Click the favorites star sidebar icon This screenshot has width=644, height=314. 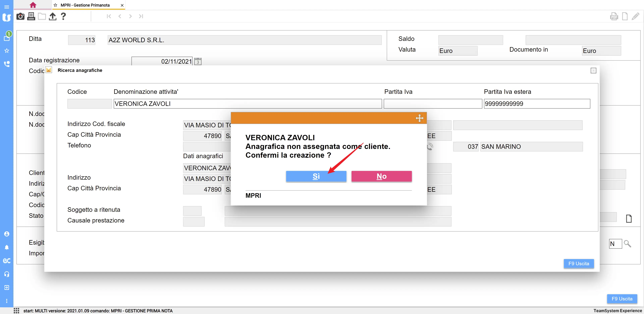coord(7,51)
